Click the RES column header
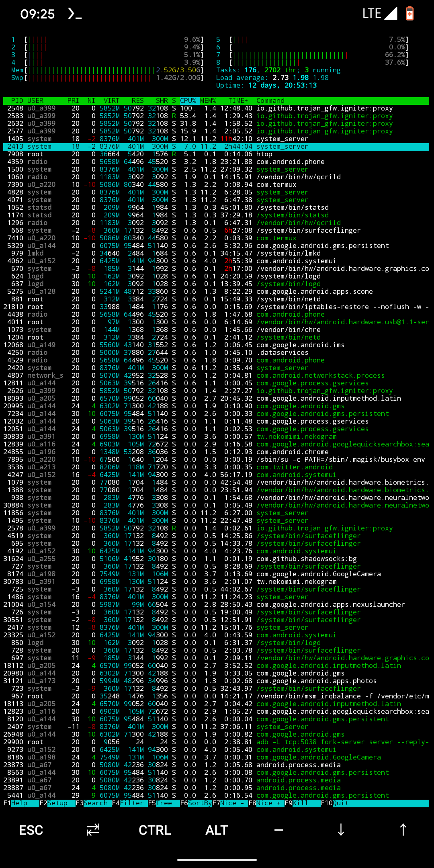434x868 pixels. pyautogui.click(x=138, y=101)
